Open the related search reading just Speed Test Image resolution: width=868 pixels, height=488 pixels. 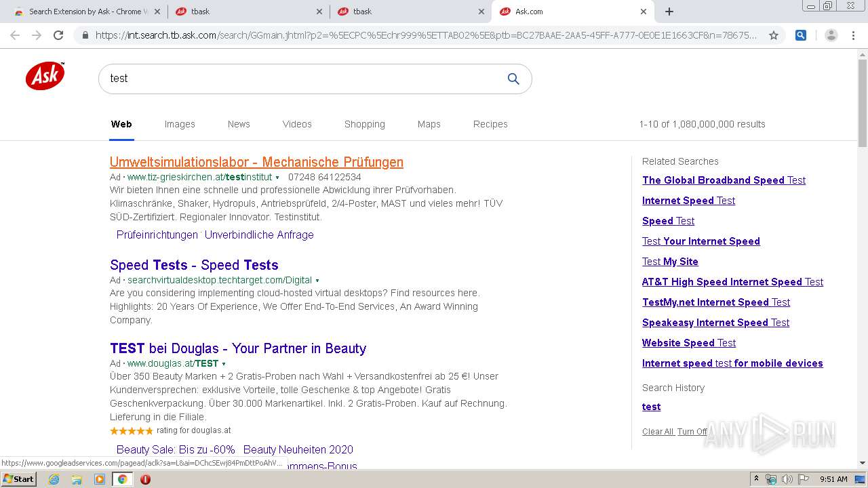[668, 221]
